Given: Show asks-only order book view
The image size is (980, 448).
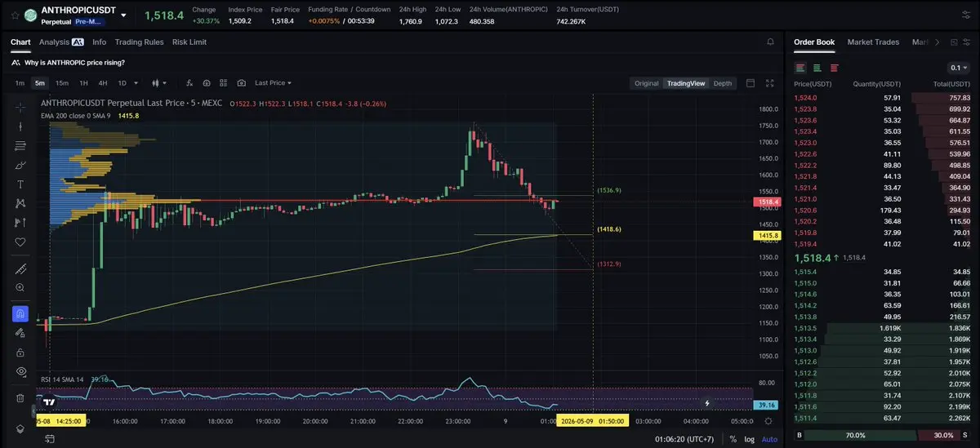Looking at the screenshot, I should click(x=835, y=68).
